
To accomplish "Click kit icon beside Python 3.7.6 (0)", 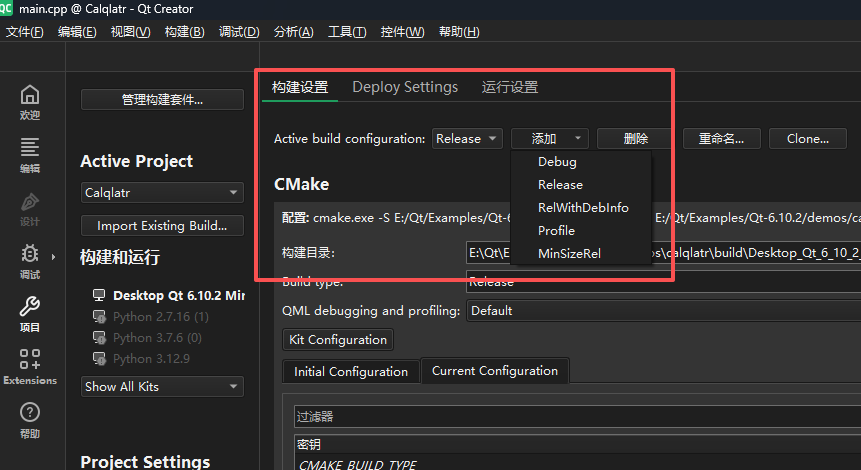I will (99, 338).
